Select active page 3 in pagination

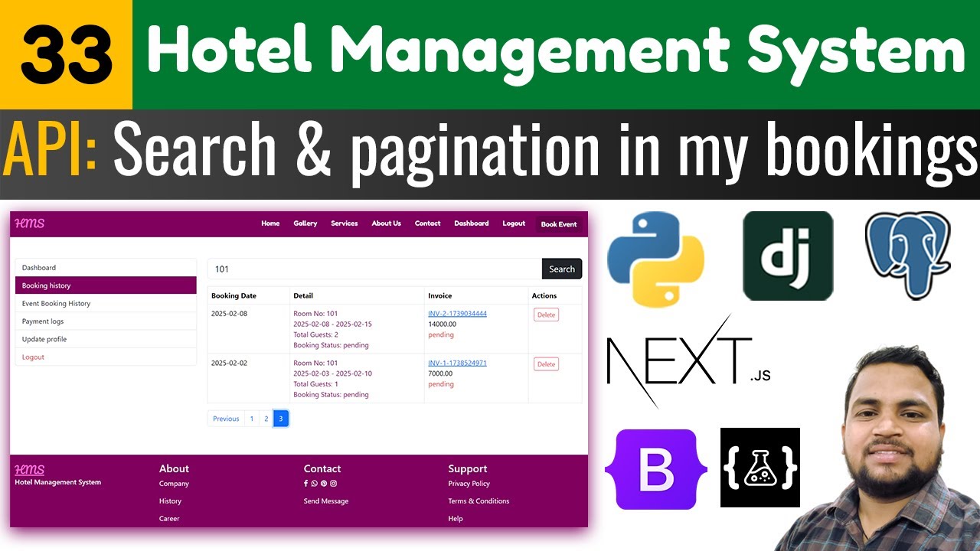[x=281, y=419]
